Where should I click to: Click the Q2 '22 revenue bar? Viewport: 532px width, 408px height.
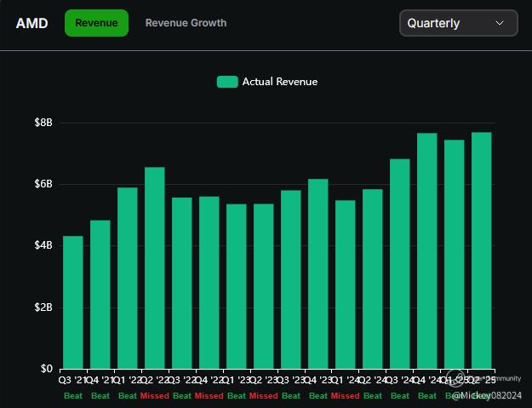coord(155,268)
